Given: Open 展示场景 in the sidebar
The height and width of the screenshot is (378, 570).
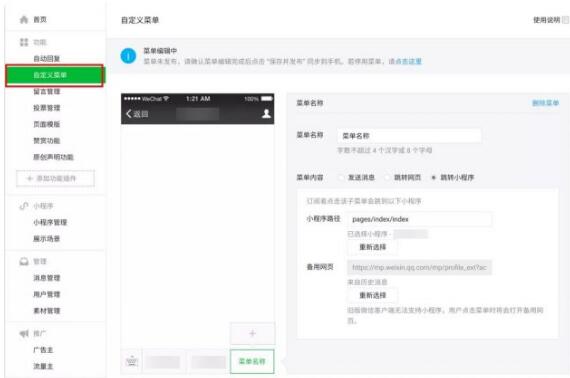Looking at the screenshot, I should pos(47,239).
